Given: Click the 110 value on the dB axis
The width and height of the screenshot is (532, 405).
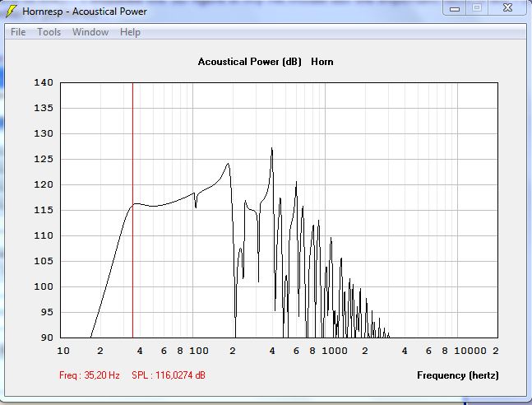Looking at the screenshot, I should click(44, 235).
